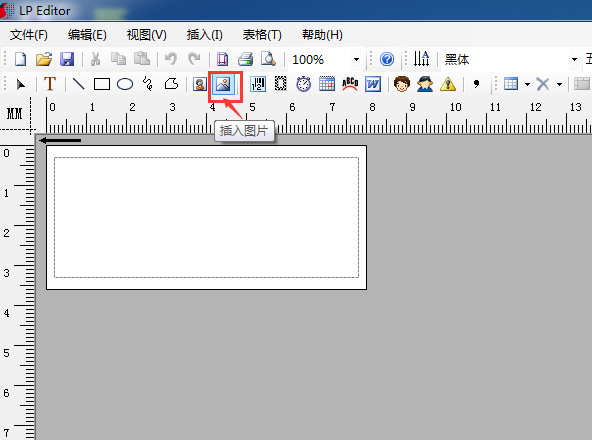Image resolution: width=592 pixels, height=440 pixels.
Task: Open the 表格(T) menu
Action: pyautogui.click(x=262, y=35)
